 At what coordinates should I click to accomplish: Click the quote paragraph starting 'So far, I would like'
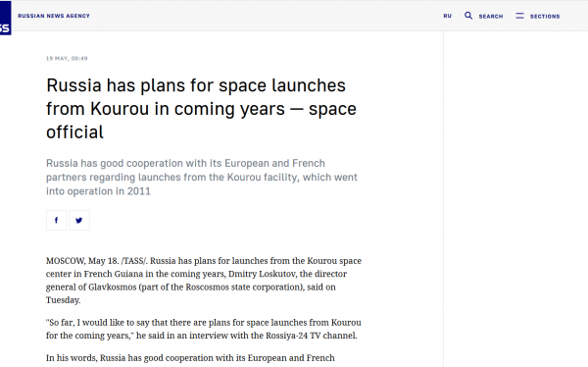(204, 329)
